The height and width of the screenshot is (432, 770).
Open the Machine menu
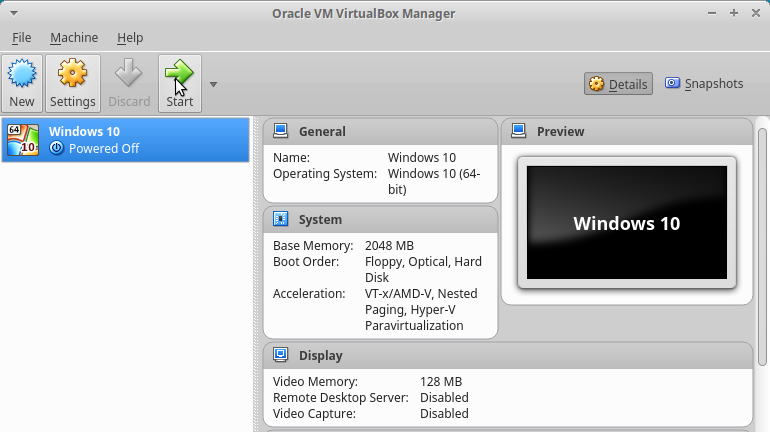(74, 37)
